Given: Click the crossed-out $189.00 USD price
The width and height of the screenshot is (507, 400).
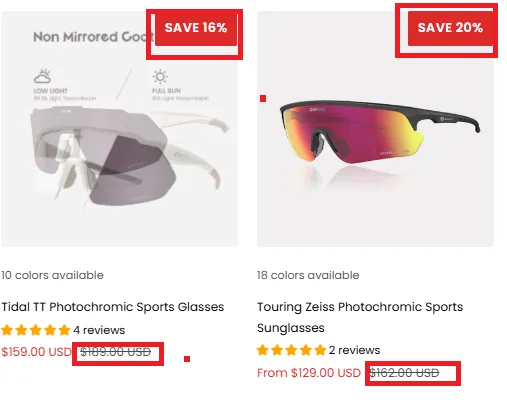Looking at the screenshot, I should (116, 352).
